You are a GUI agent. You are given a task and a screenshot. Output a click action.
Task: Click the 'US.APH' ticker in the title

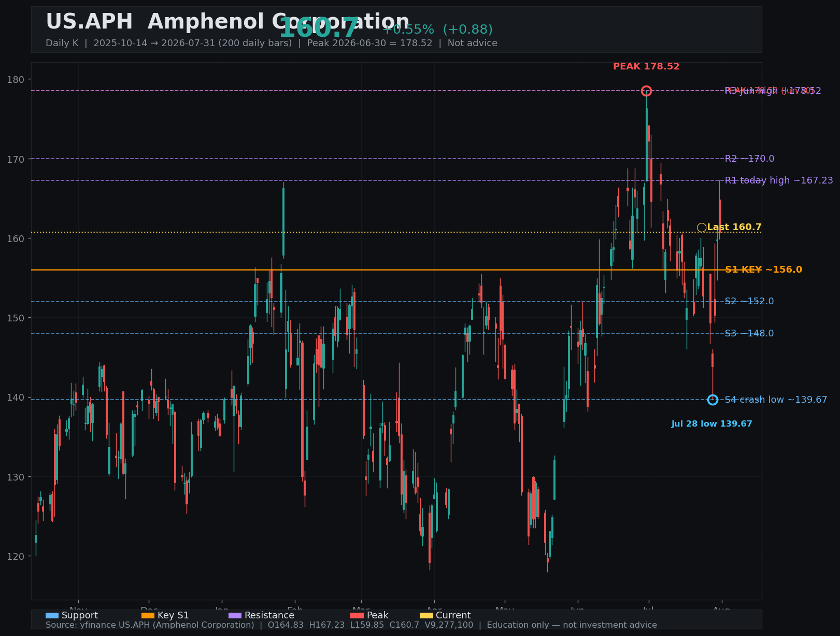coord(90,22)
